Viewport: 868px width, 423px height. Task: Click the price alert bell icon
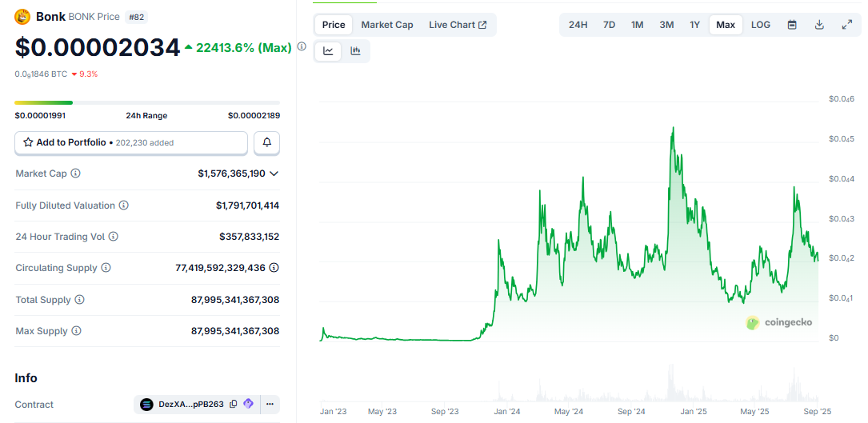(x=267, y=143)
